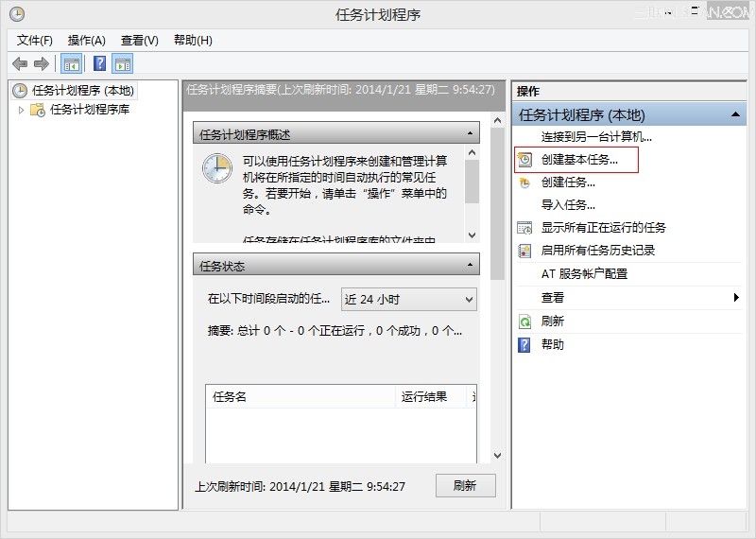Click 创建基本任务... action
The image size is (756, 539).
579,159
